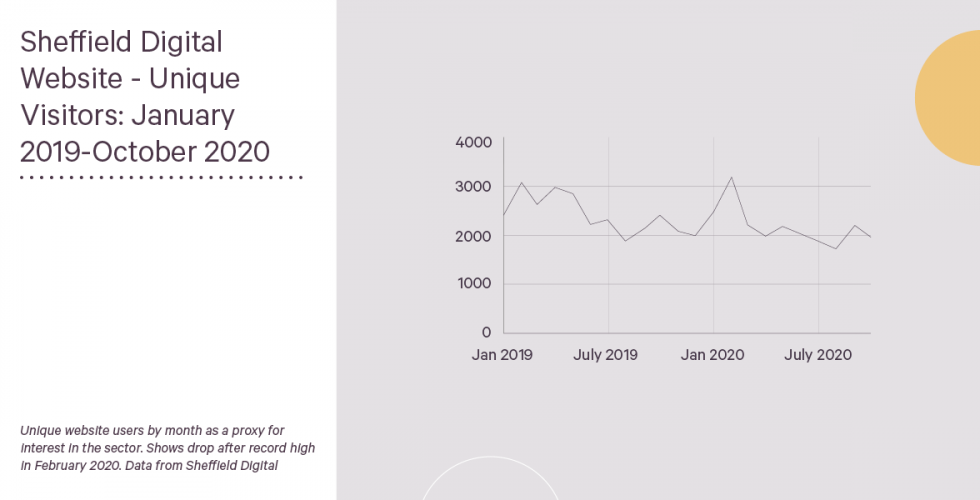The height and width of the screenshot is (500, 980).
Task: Click the 1000 y-axis label
Action: tap(474, 284)
